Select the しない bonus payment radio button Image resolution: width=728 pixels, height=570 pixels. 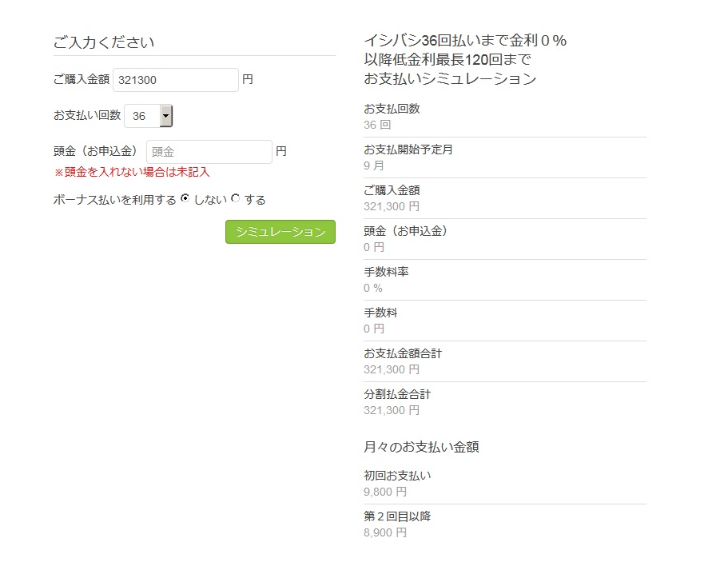point(185,198)
